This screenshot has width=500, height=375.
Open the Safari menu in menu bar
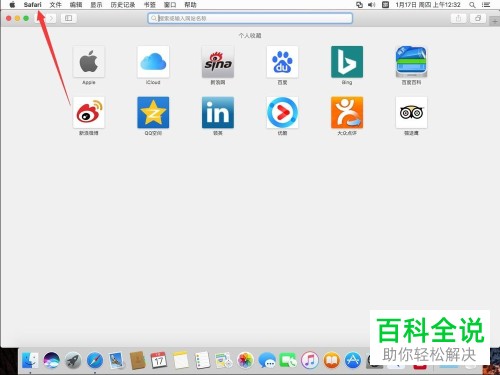coord(33,5)
